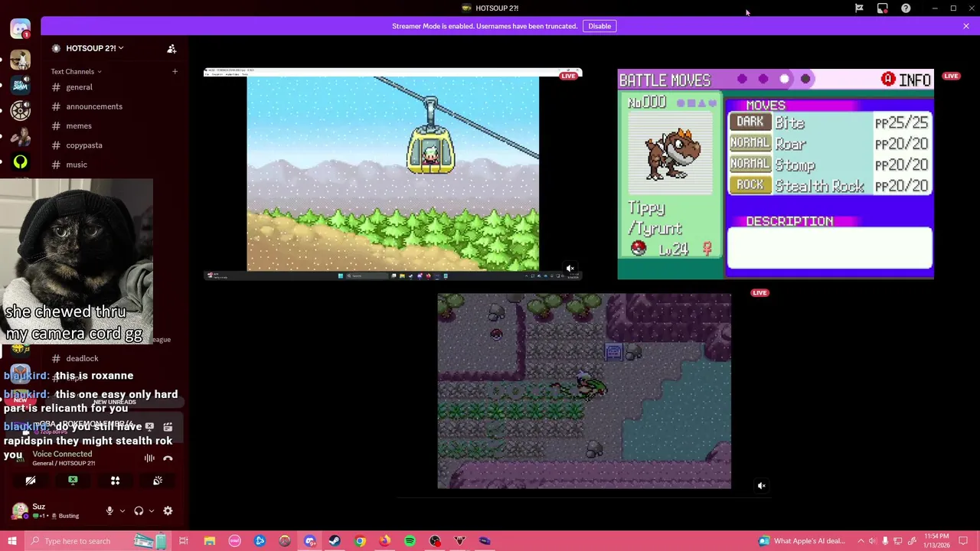
Task: Focus the cable car game stream
Action: point(393,174)
